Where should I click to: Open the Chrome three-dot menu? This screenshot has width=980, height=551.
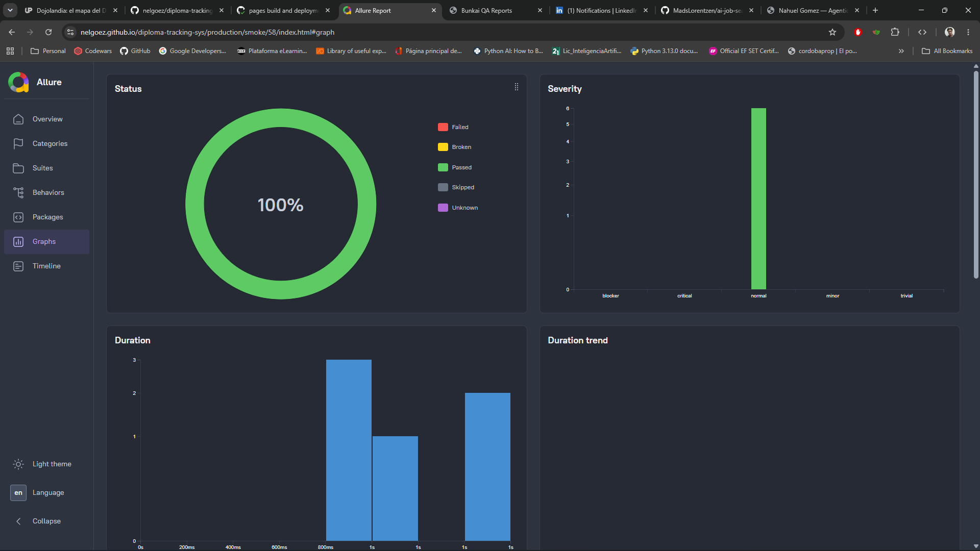(x=968, y=32)
